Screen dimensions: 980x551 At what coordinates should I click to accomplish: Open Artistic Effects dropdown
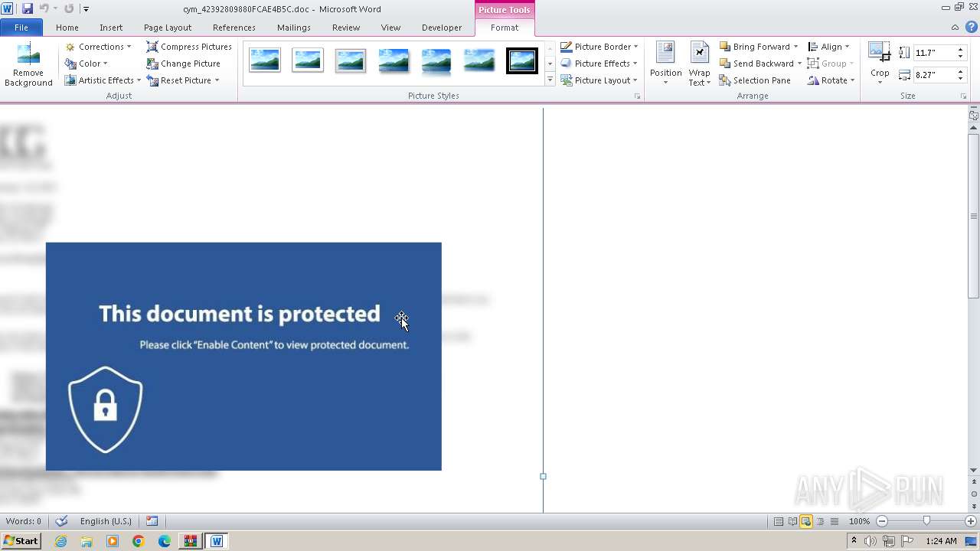click(x=103, y=80)
